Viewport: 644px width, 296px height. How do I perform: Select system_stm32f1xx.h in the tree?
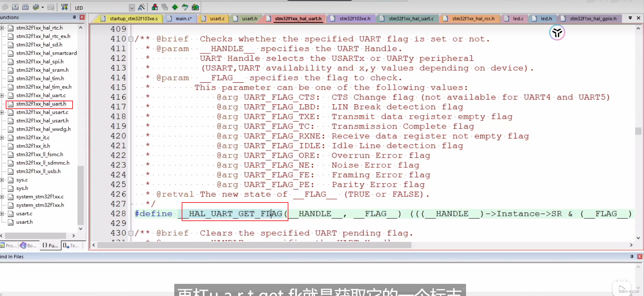coord(40,205)
